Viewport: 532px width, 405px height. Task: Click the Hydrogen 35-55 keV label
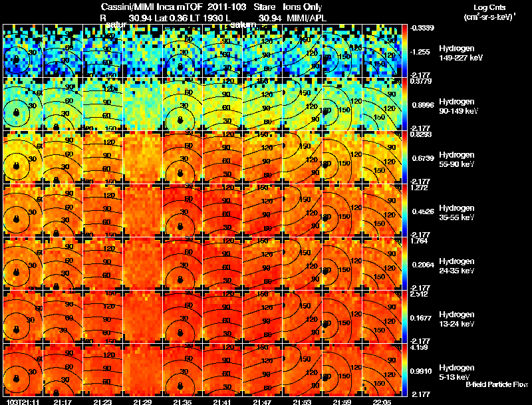tap(457, 213)
